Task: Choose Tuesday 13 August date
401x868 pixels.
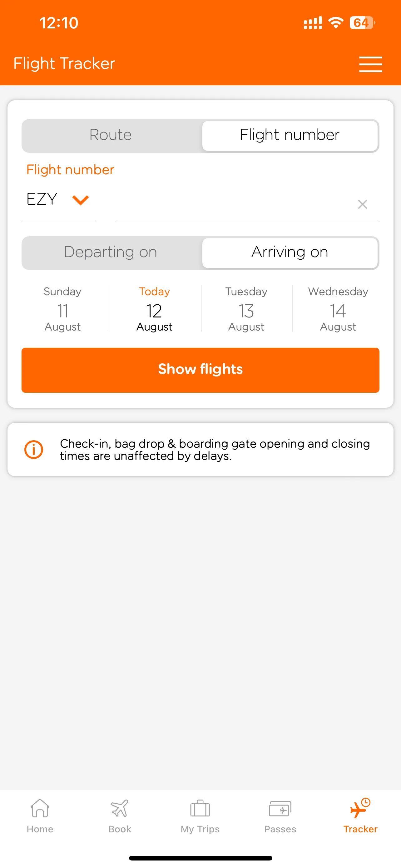Action: (246, 309)
